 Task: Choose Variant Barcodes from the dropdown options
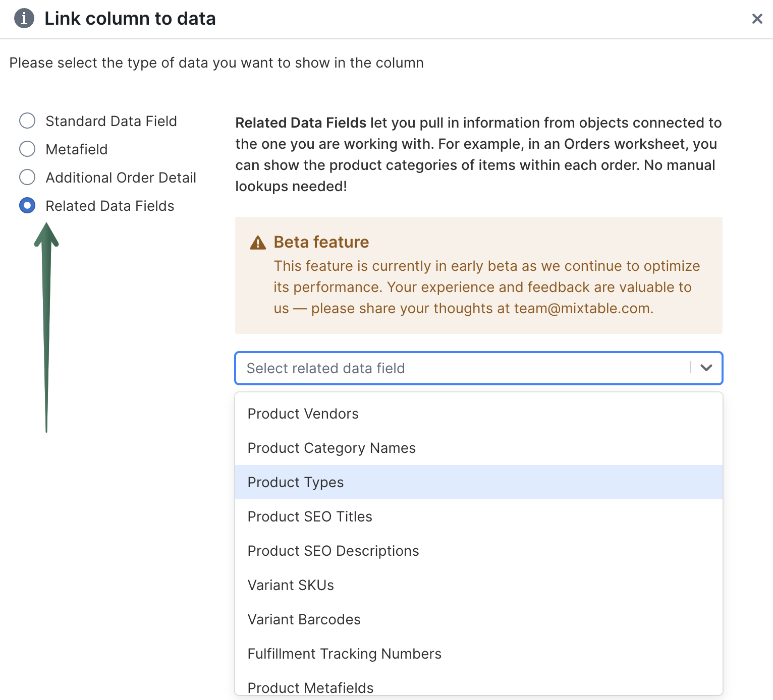(x=304, y=619)
